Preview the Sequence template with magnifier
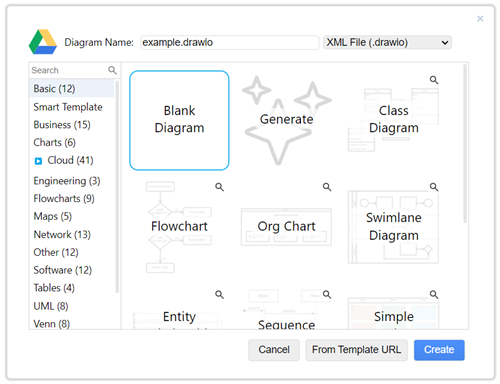Screen dimensions: 500x384 point(327,294)
